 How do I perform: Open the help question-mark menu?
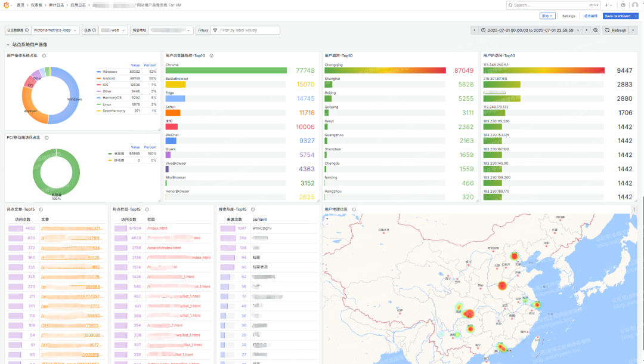pyautogui.click(x=623, y=5)
